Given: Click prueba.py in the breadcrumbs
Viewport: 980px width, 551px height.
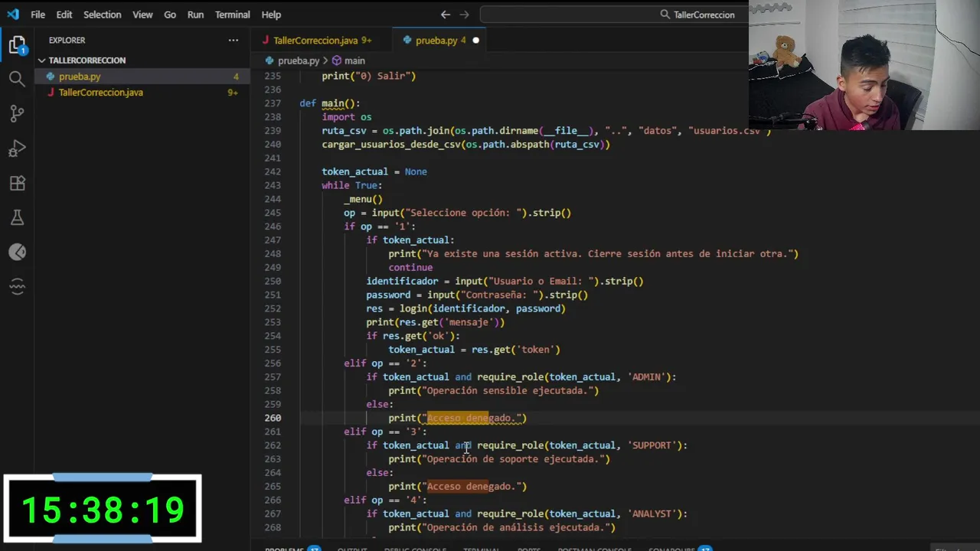Looking at the screenshot, I should coord(299,60).
